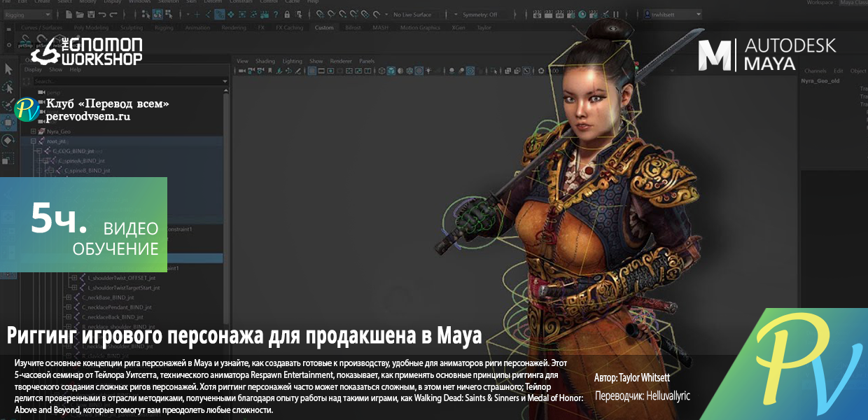Expand the C_neckBase_BIND_jnt node
Viewport: 868px width, 420px height.
click(68, 297)
